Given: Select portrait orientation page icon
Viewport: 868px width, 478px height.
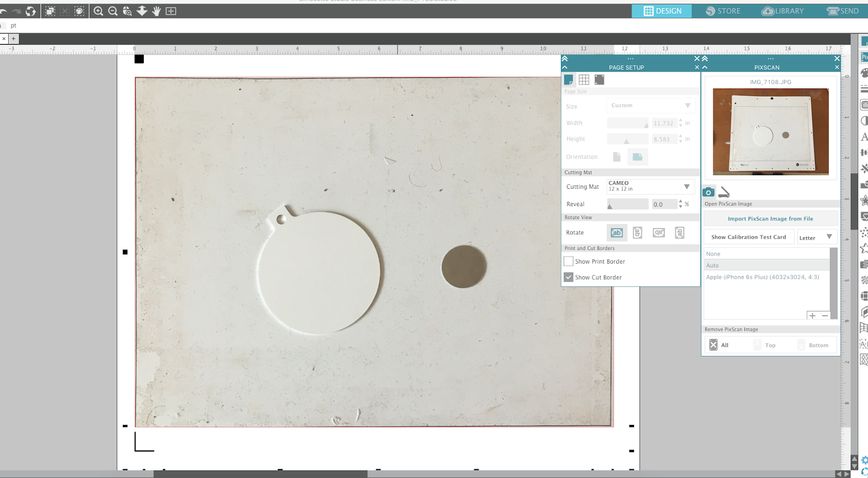Looking at the screenshot, I should [x=617, y=157].
